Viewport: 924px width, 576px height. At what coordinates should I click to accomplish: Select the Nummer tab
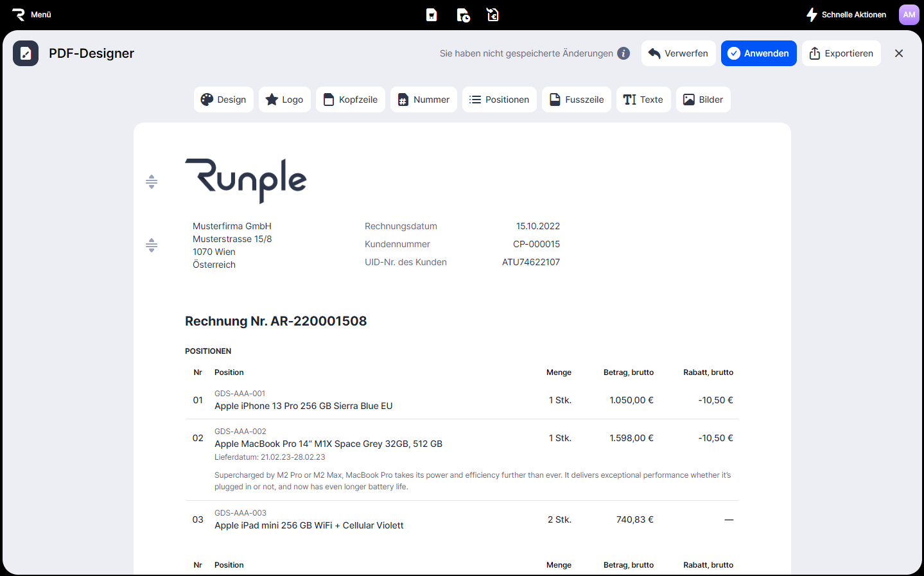pyautogui.click(x=424, y=100)
